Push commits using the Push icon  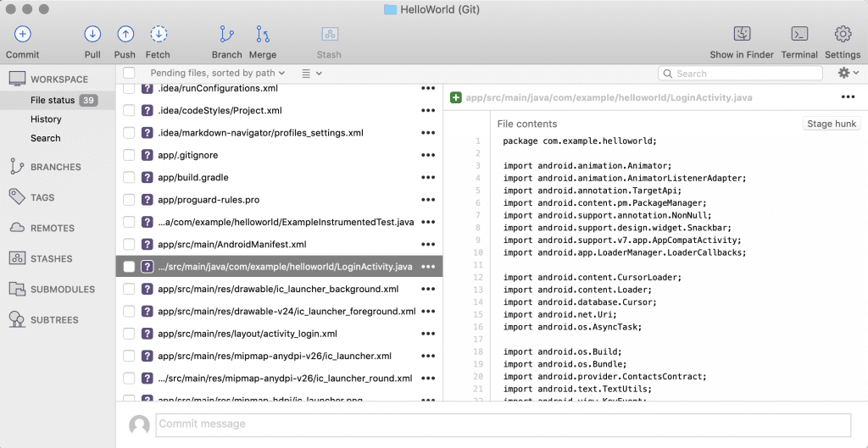(x=125, y=34)
